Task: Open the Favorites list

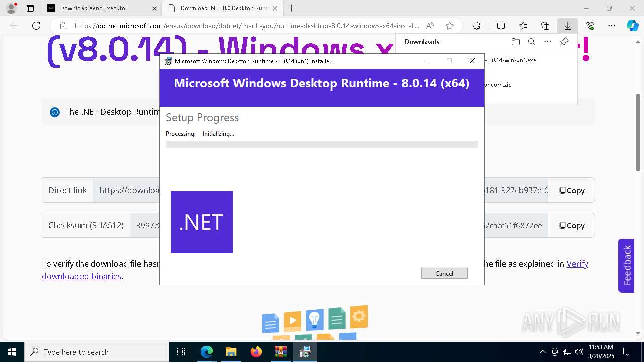Action: click(523, 26)
